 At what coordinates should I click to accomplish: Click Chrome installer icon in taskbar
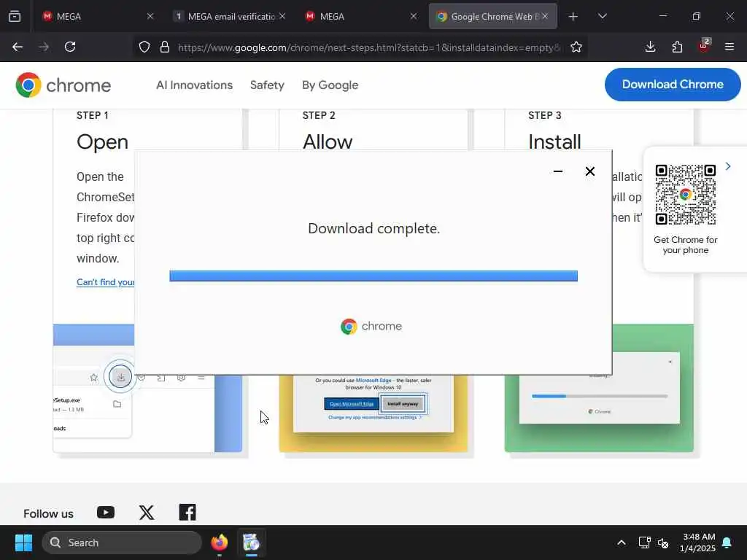[x=251, y=542]
